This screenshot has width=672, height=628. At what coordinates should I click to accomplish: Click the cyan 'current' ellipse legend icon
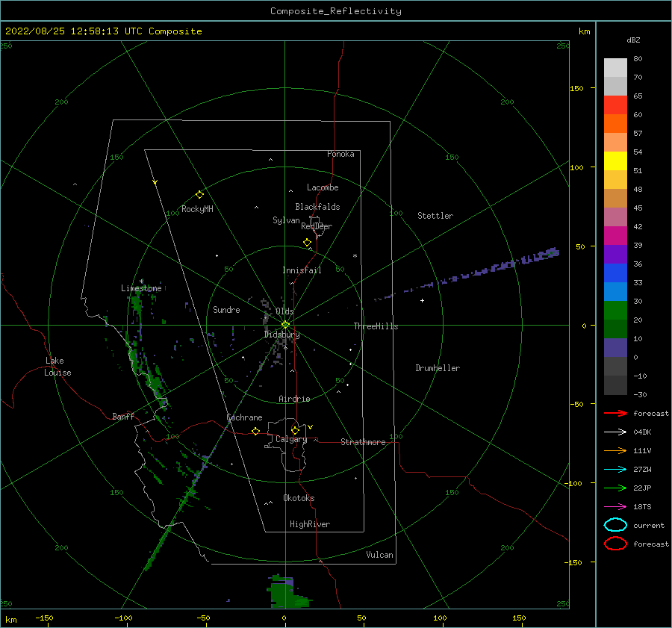[615, 525]
